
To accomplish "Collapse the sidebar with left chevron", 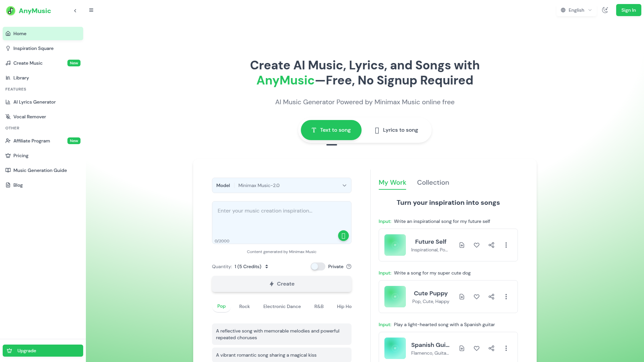I will tap(75, 11).
